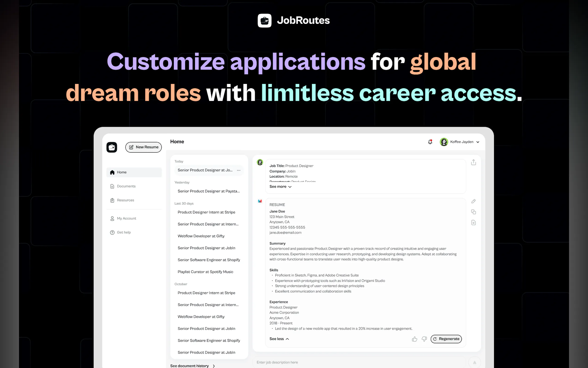The width and height of the screenshot is (588, 368).
Task: Expand job description with See more
Action: 280,187
